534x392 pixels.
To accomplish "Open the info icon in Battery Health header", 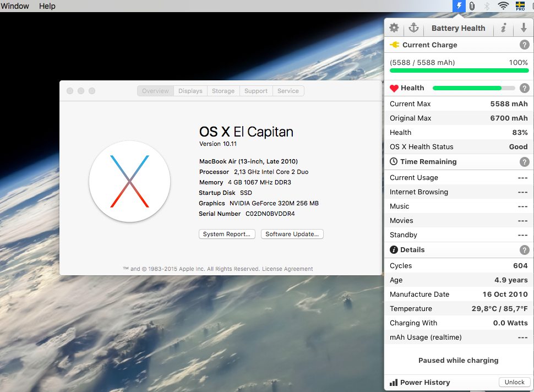I will click(x=504, y=28).
